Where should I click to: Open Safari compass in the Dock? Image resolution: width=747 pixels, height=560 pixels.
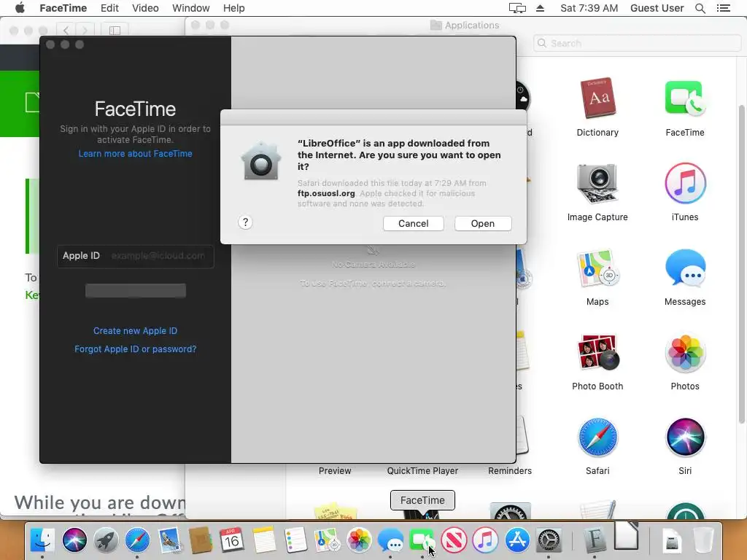click(137, 540)
